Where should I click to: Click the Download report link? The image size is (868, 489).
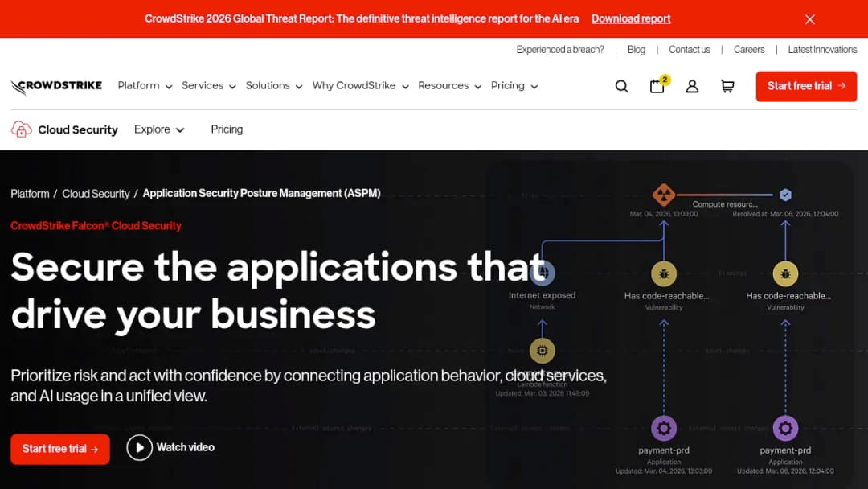click(x=631, y=18)
